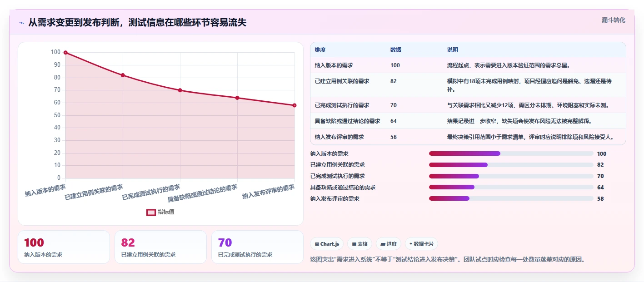Click chart point for 已建立用例关联的需求 at 82
644x282 pixels.
click(123, 75)
